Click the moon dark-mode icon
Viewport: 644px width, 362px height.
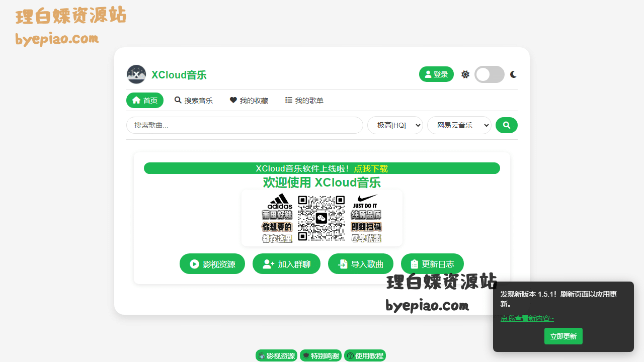pos(513,74)
